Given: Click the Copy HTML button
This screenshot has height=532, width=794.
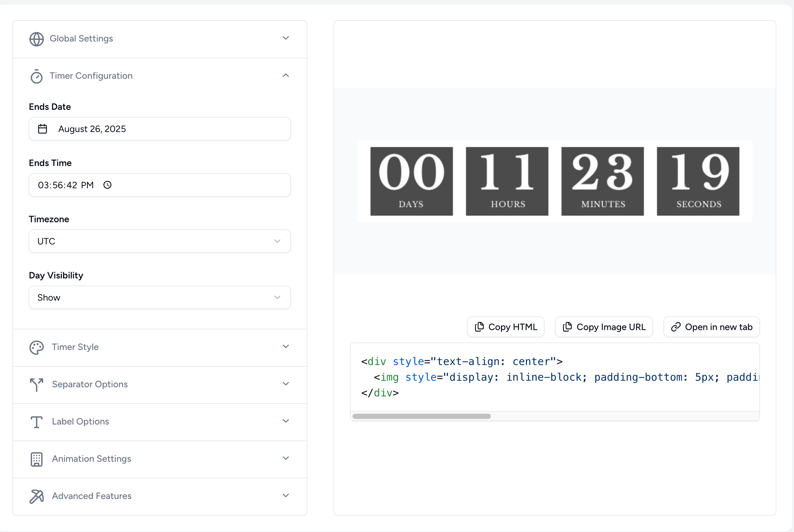Looking at the screenshot, I should click(x=506, y=327).
